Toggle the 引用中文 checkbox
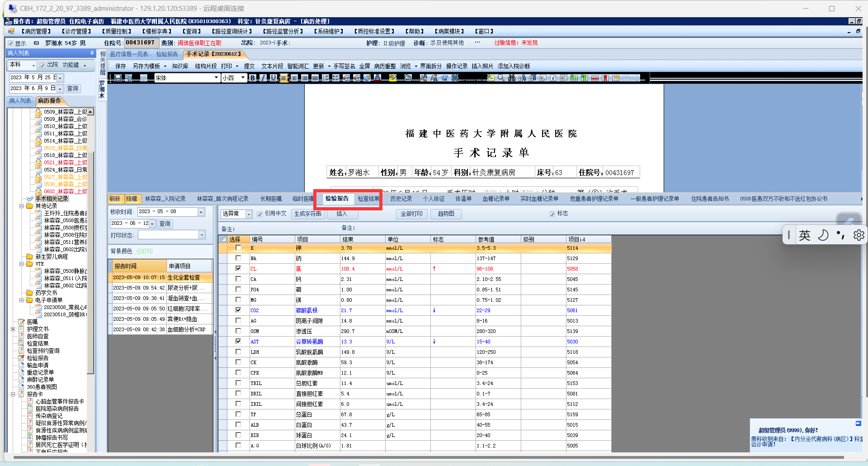The height and width of the screenshot is (466, 868). coord(260,214)
